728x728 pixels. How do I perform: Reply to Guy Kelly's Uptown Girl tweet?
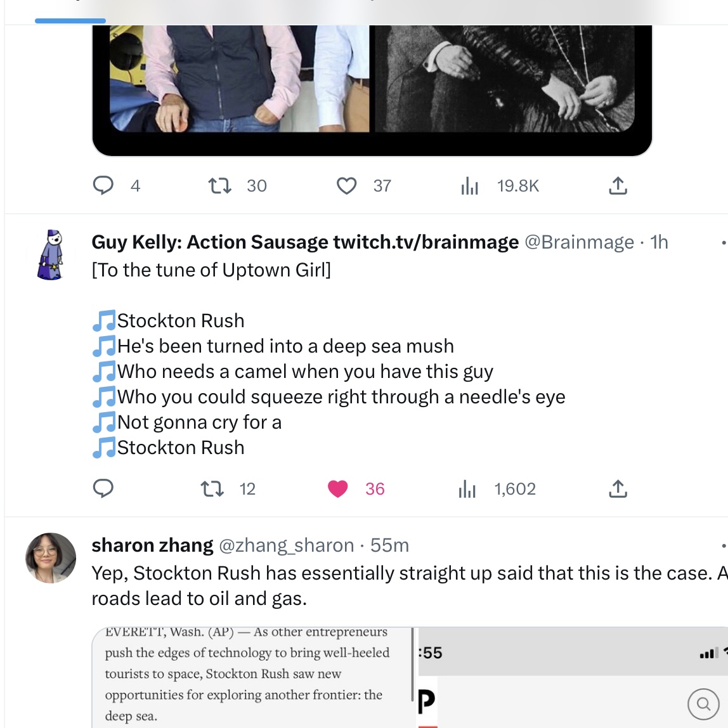click(x=103, y=489)
